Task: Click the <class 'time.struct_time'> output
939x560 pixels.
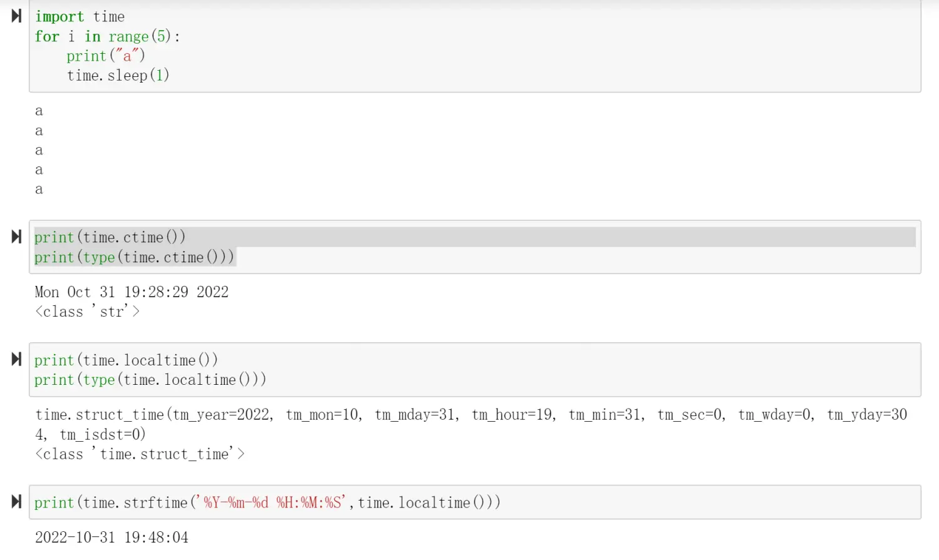Action: pyautogui.click(x=140, y=454)
